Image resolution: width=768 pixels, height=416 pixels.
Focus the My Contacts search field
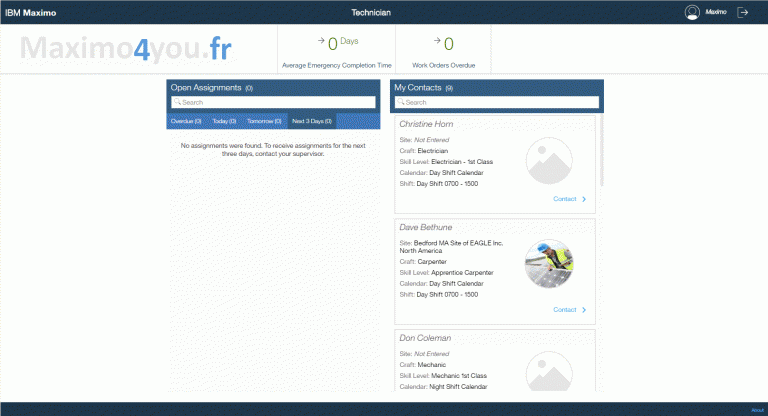point(497,102)
